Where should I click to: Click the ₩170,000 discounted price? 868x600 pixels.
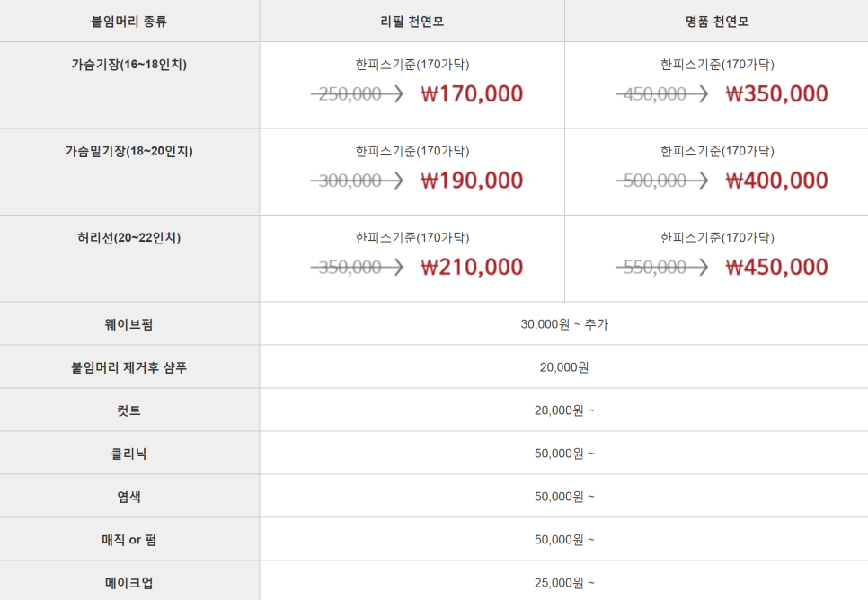(472, 93)
